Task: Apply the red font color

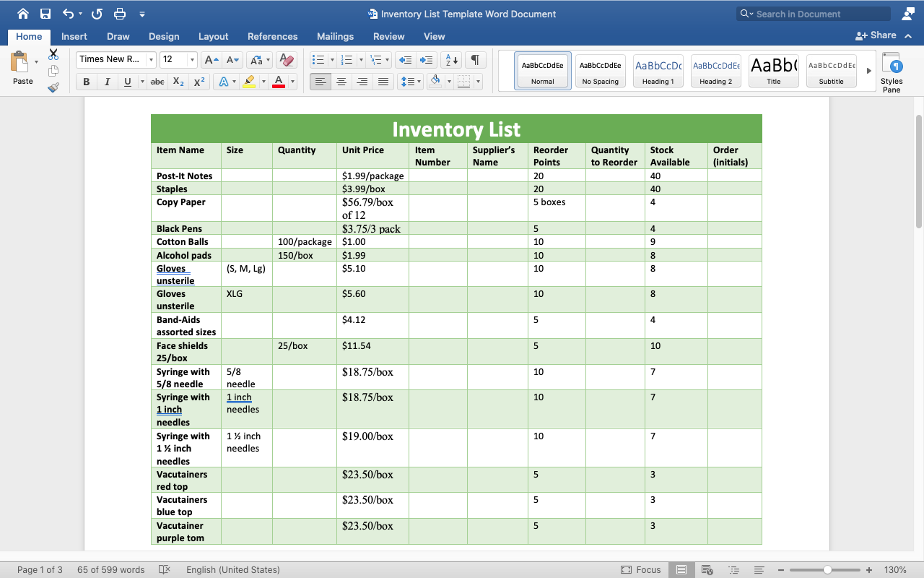Action: [x=279, y=82]
